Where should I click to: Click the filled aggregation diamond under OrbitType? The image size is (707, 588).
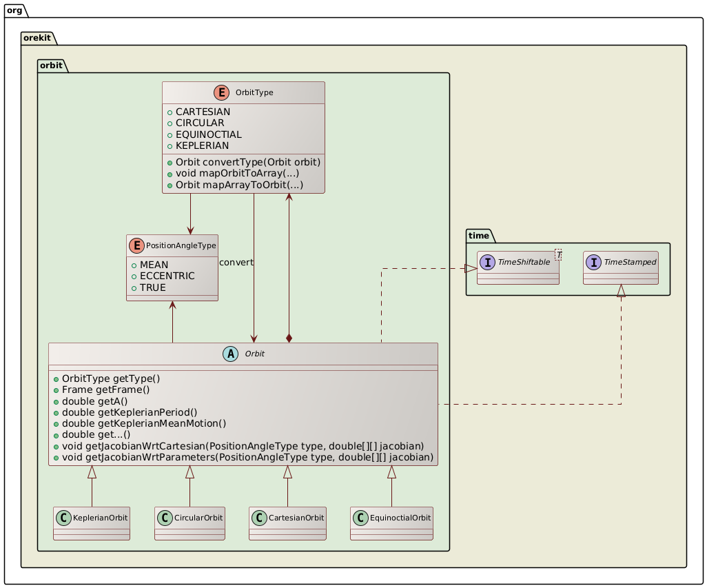pyautogui.click(x=289, y=338)
